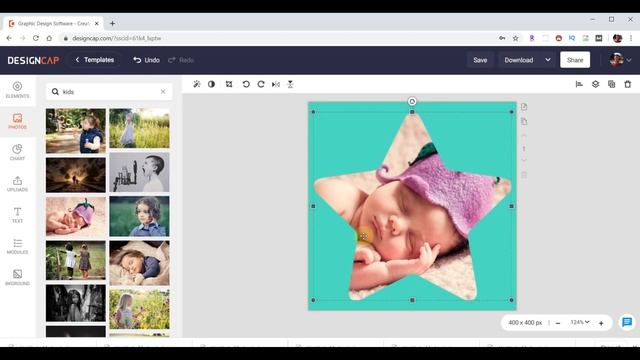Viewport: 640px width, 360px height.
Task: Select the two children walking photo
Action: pyautogui.click(x=76, y=260)
